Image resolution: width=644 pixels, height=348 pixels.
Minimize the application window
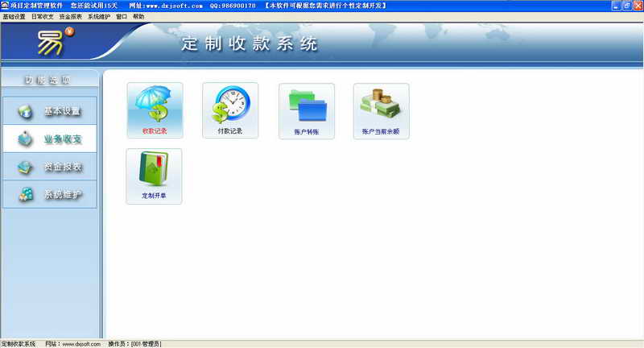click(616, 6)
